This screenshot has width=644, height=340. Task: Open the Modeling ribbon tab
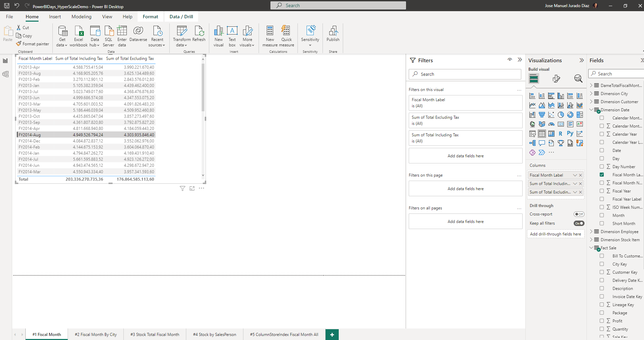81,17
